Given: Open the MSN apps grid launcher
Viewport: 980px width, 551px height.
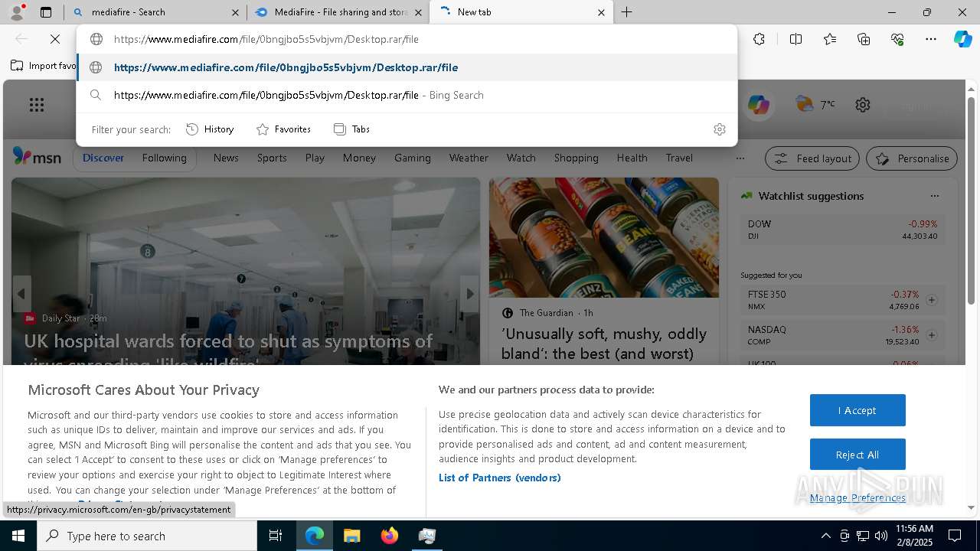Looking at the screenshot, I should coord(37,105).
